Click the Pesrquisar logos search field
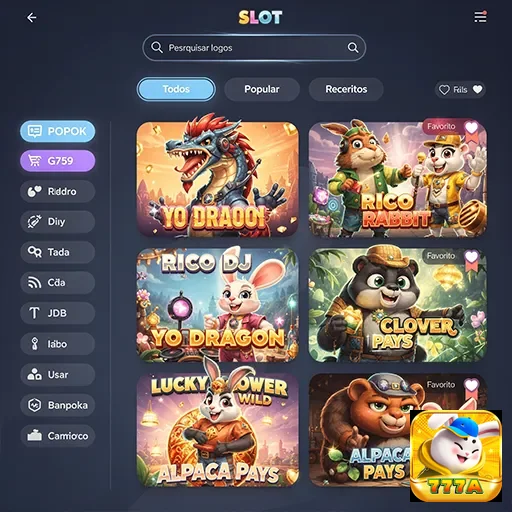512x512 pixels. pyautogui.click(x=254, y=48)
